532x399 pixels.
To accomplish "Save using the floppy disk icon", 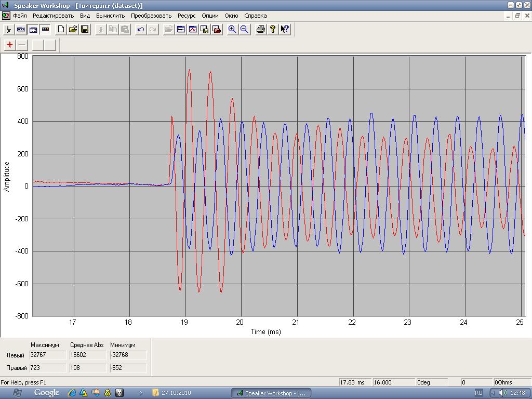I will pos(85,30).
